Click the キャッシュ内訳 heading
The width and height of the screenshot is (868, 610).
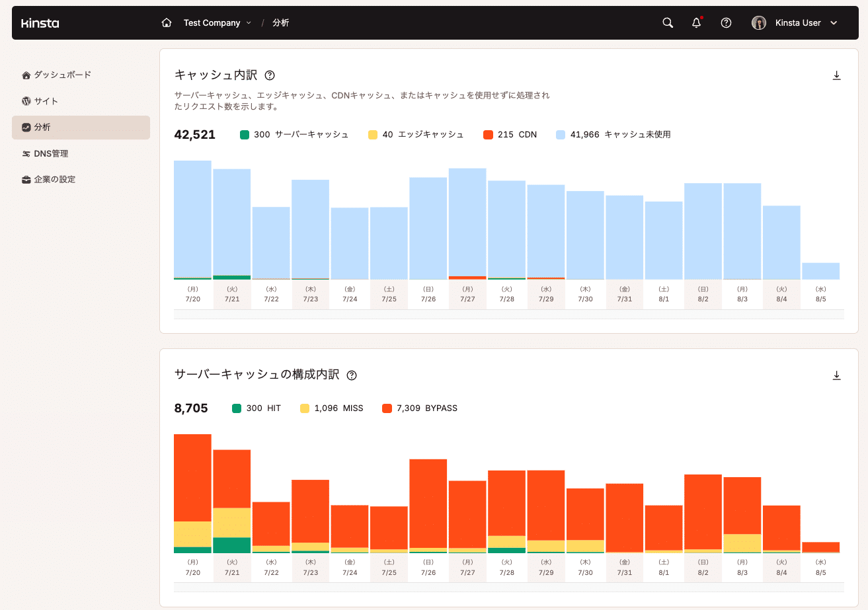coord(216,75)
